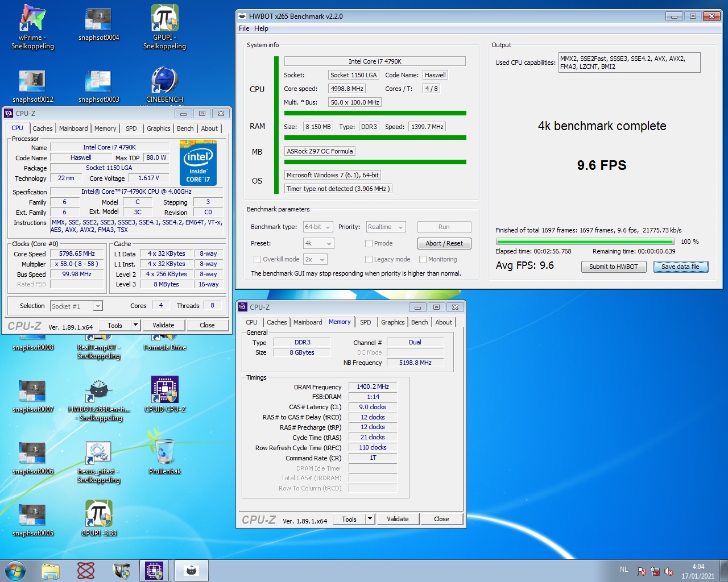
Task: Click the ASRock Z97 OC Formula field
Action: [x=320, y=151]
